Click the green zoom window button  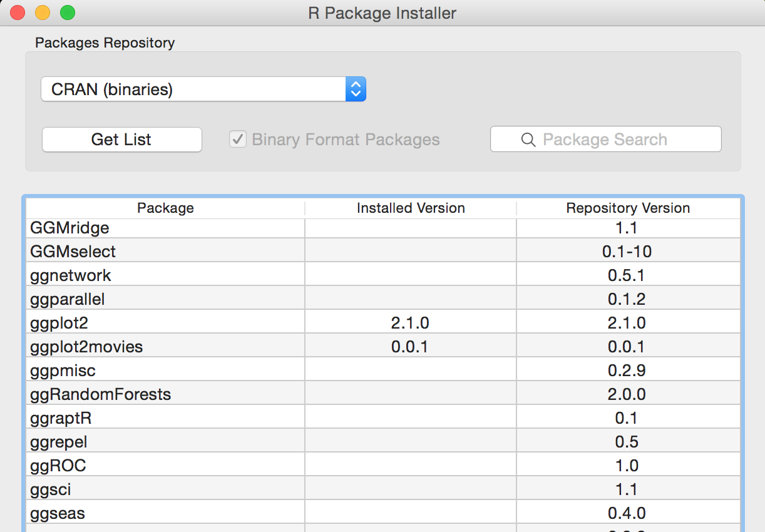[67, 12]
